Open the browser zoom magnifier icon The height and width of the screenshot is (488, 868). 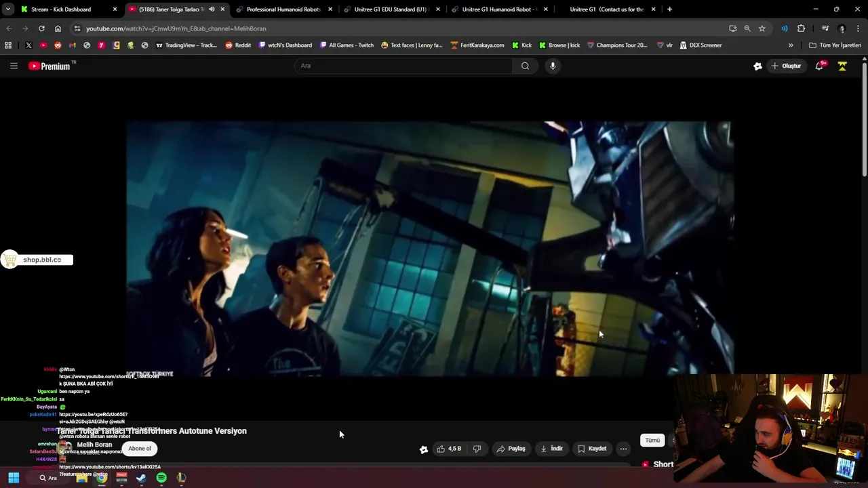(x=747, y=28)
